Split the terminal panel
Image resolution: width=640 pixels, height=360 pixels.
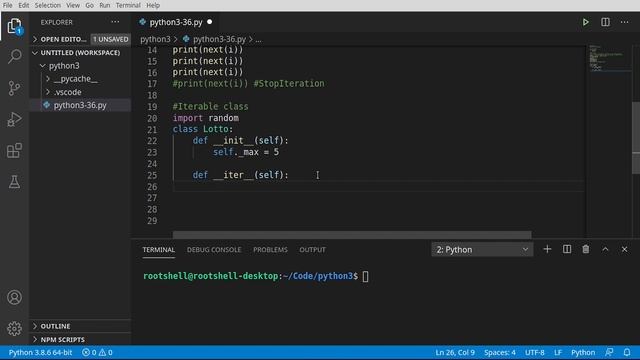point(567,249)
